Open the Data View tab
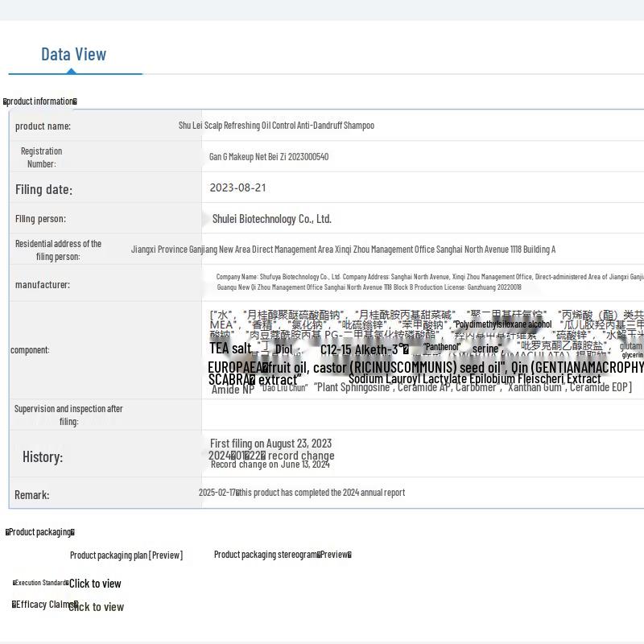This screenshot has width=644, height=644. coord(73,54)
